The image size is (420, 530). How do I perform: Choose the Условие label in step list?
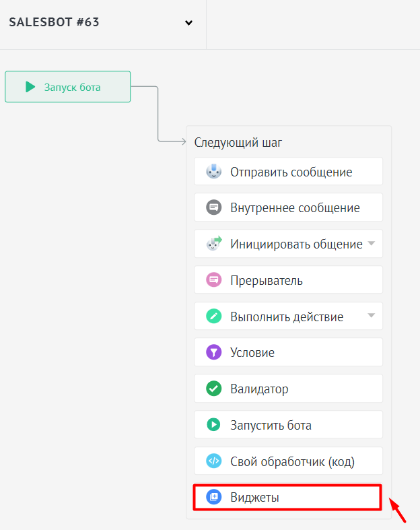252,352
